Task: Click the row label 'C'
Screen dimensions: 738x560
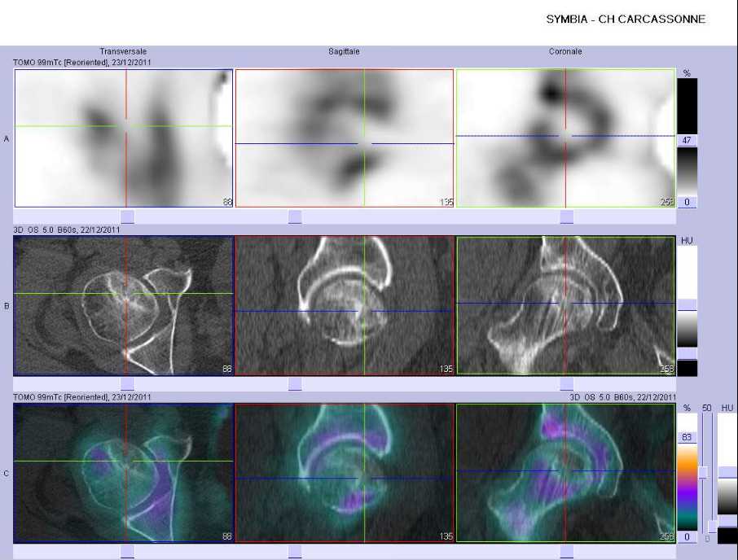Action: (x=7, y=474)
